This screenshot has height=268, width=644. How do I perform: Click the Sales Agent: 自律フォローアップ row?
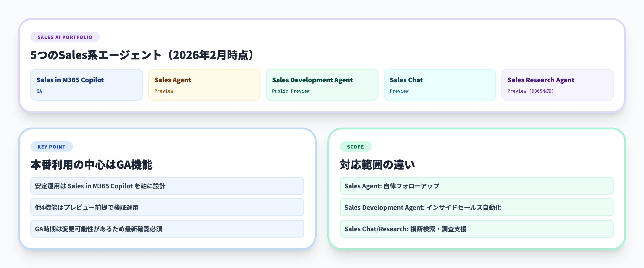coord(476,186)
